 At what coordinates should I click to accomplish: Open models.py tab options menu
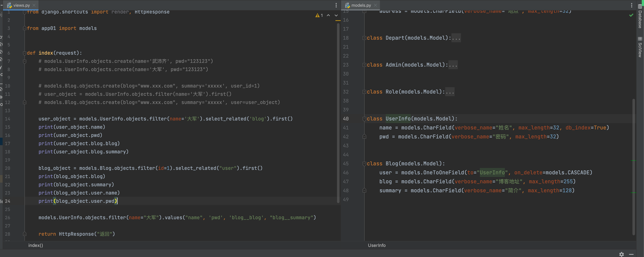pyautogui.click(x=631, y=5)
